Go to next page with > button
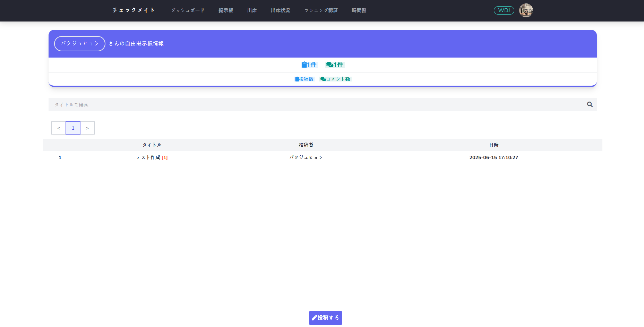Screen dimensions: 644x327 (x=87, y=128)
